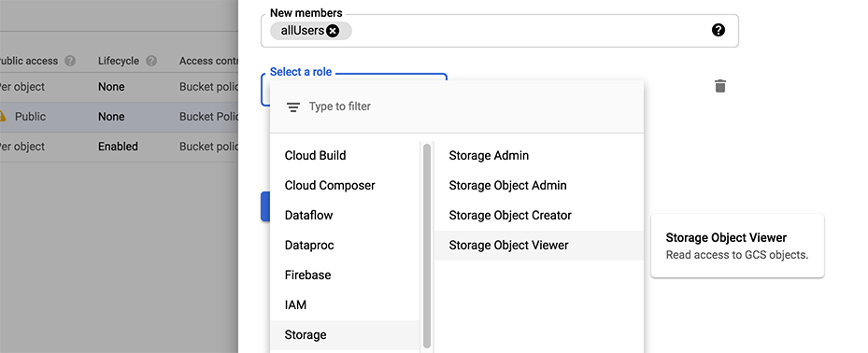Screen dimensions: 868x353
Task: Select the Storage Object Viewer role
Action: click(538, 245)
